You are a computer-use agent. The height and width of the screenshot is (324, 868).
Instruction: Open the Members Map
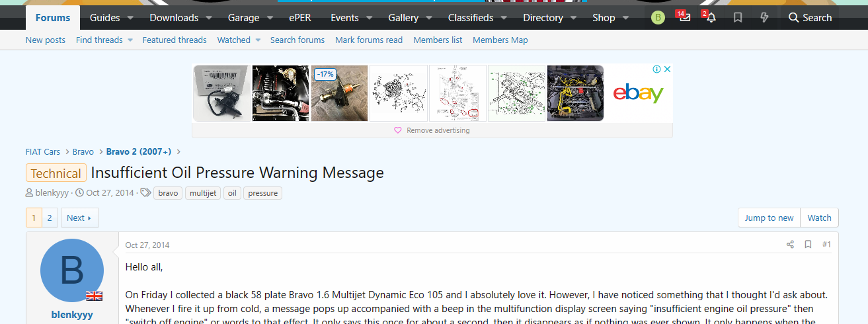pos(500,40)
